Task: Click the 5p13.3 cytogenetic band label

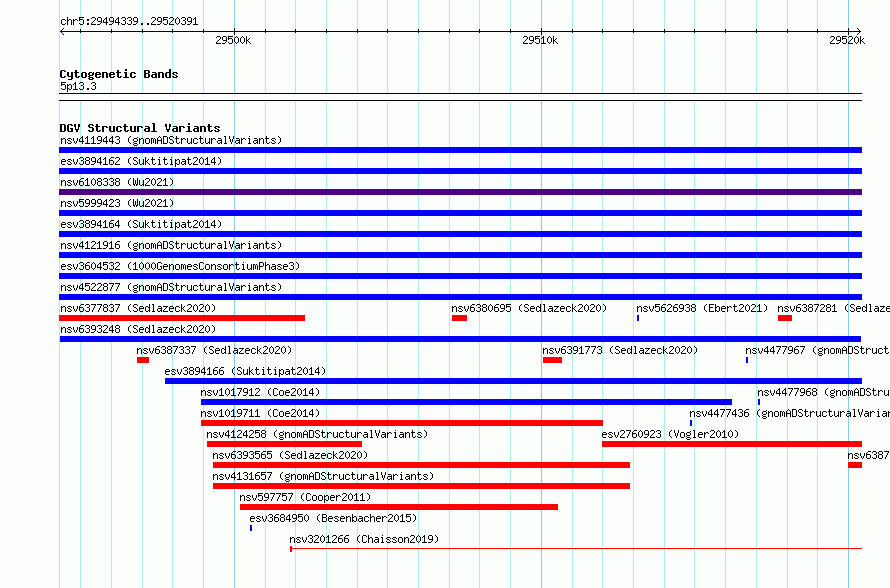Action: pos(78,86)
